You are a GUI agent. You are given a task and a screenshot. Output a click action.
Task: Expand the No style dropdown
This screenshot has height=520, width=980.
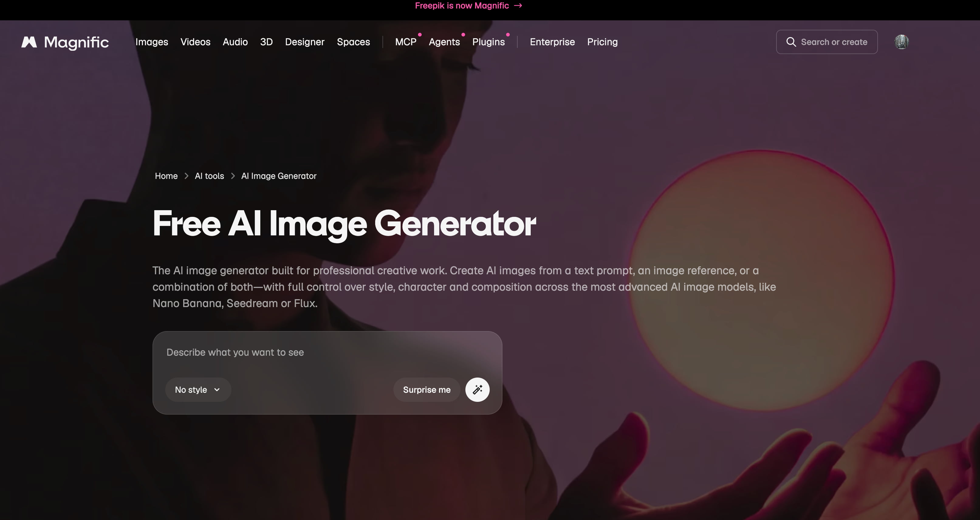pyautogui.click(x=198, y=389)
